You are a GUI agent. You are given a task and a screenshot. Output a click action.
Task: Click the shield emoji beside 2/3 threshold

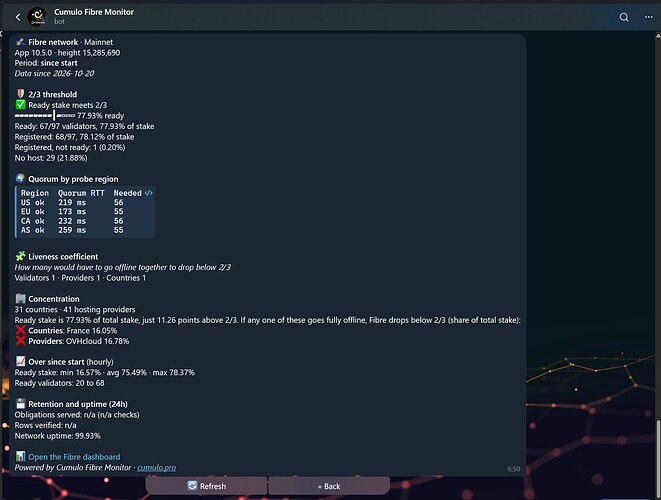(x=20, y=94)
